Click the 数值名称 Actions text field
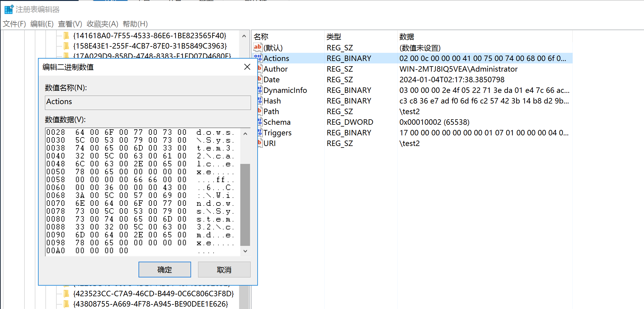The width and height of the screenshot is (644, 309). coord(148,102)
